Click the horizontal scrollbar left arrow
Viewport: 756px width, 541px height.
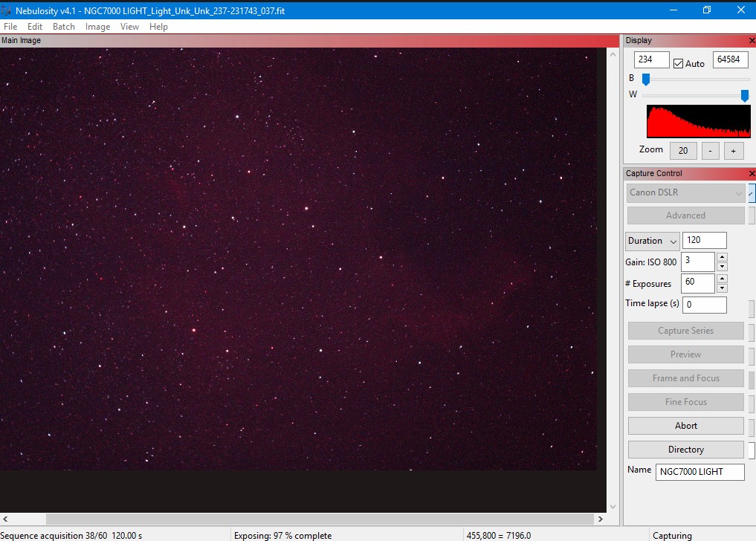pos(5,519)
